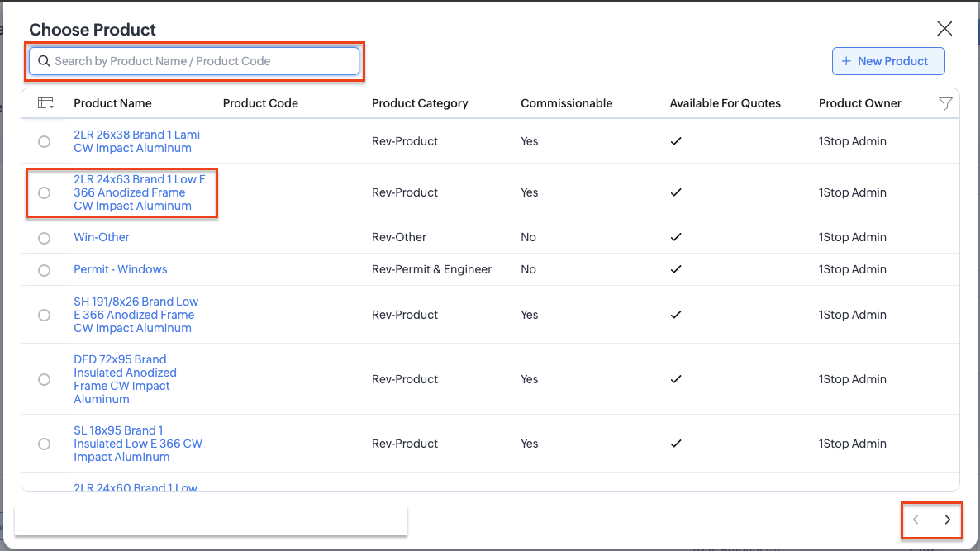Screen dimensions: 980x551
Task: Choose the Permit - Windows radio button
Action: click(45, 270)
